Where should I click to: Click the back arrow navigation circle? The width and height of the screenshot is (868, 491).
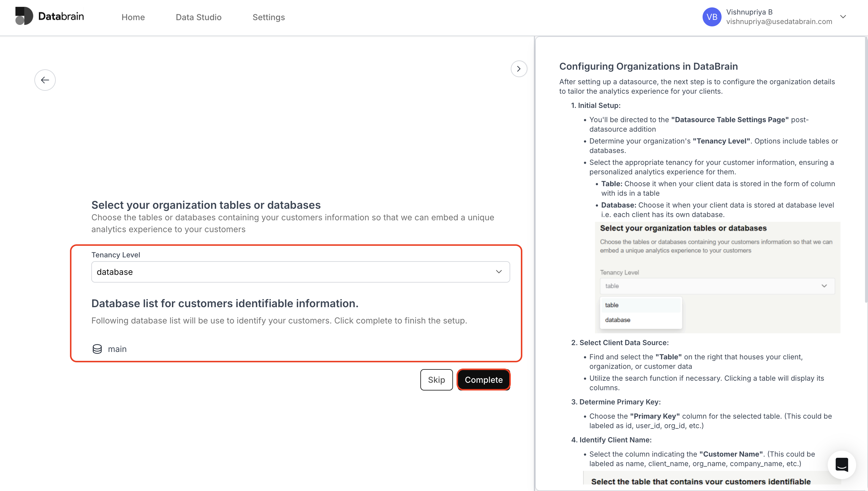[x=45, y=80]
